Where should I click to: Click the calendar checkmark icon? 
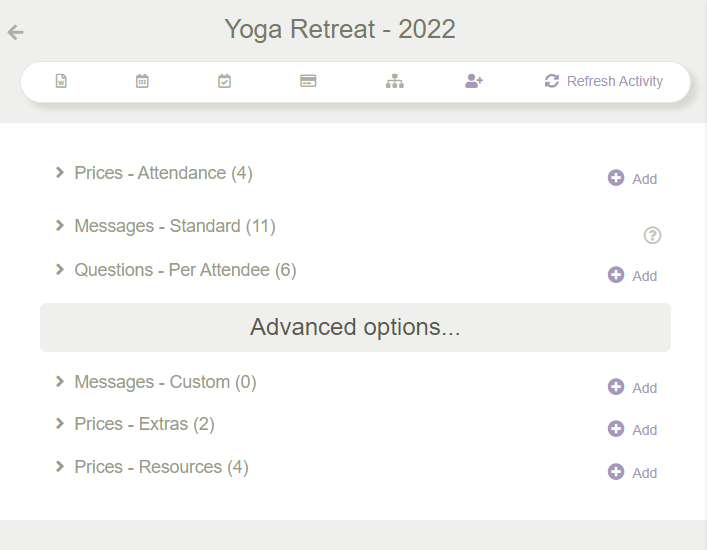(x=225, y=81)
